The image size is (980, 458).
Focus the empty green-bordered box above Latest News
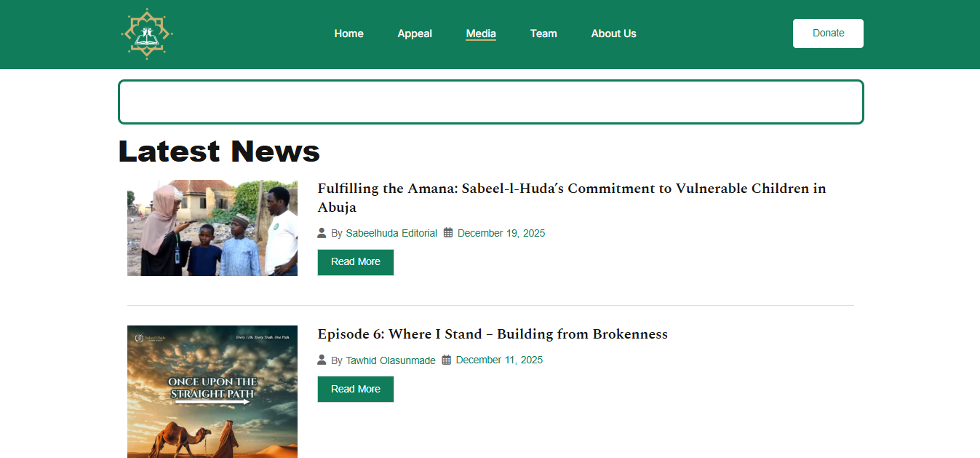[x=491, y=102]
